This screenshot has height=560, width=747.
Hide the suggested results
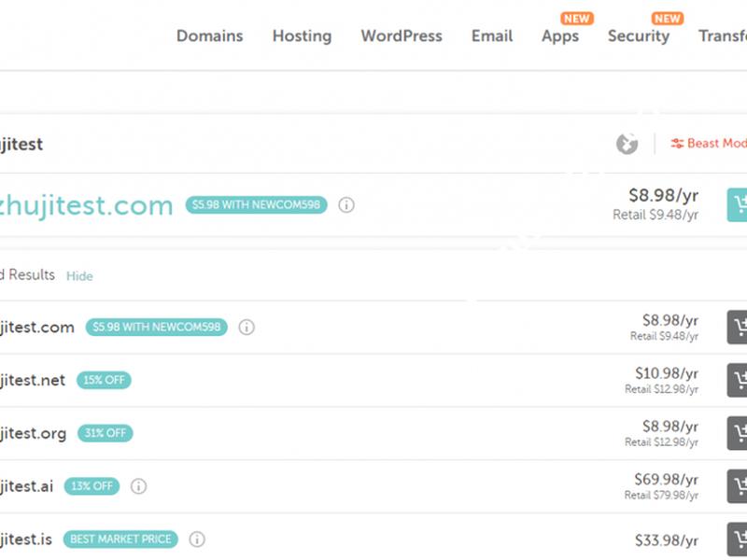[79, 276]
